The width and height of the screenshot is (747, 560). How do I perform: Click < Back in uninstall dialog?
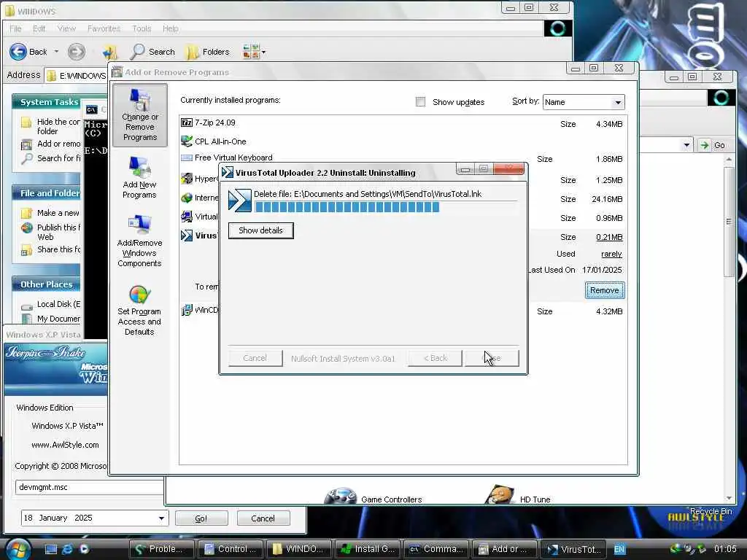[x=435, y=358]
